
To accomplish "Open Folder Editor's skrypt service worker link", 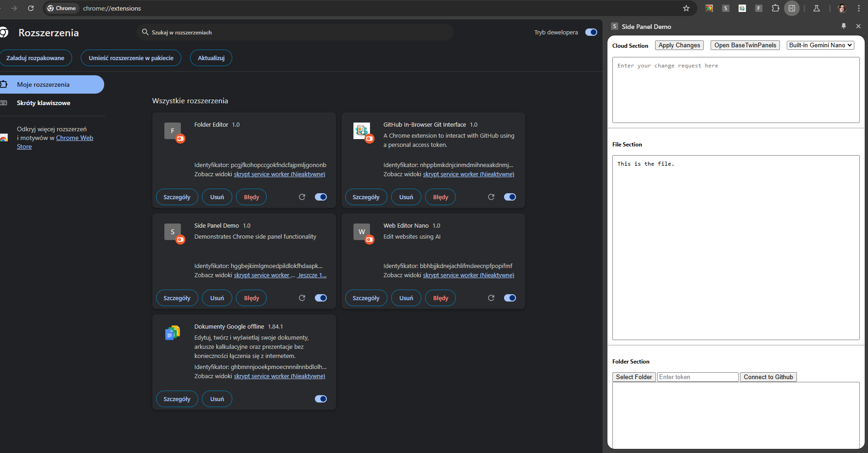I will (280, 174).
